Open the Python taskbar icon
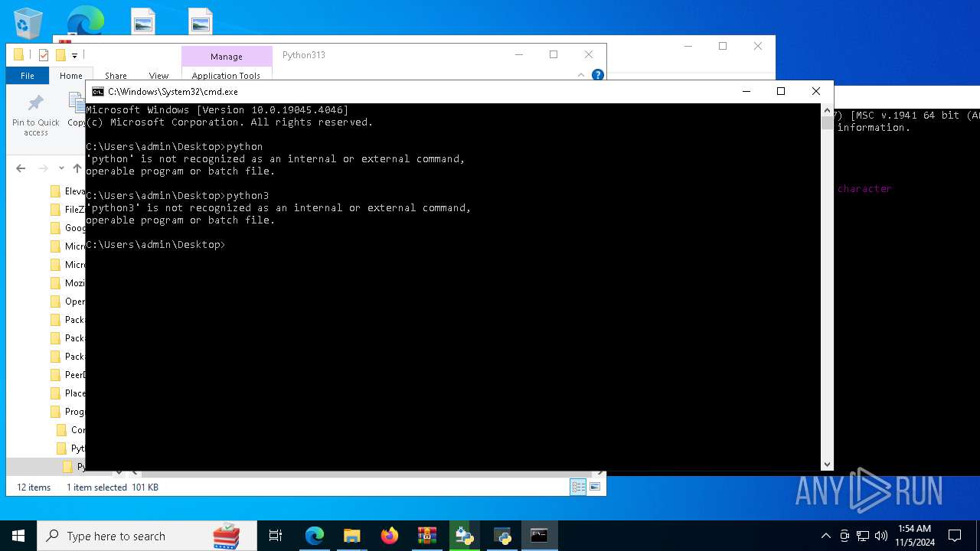The width and height of the screenshot is (980, 551). coord(502,536)
